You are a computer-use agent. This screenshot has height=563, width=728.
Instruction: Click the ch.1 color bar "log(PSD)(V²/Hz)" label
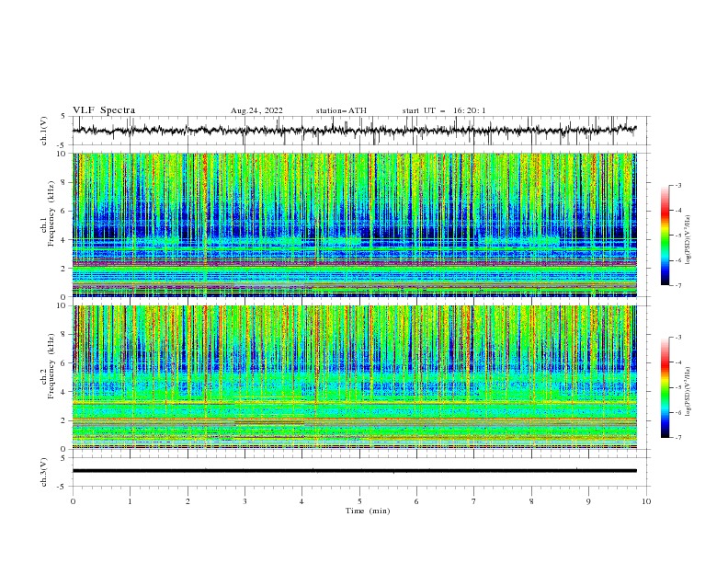(x=688, y=240)
